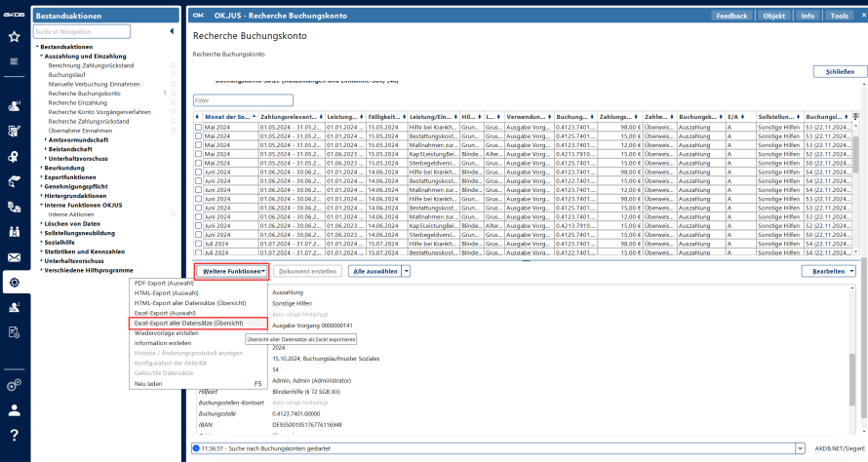
Task: Star the Recherche Einzahlung entry
Action: pos(174,102)
